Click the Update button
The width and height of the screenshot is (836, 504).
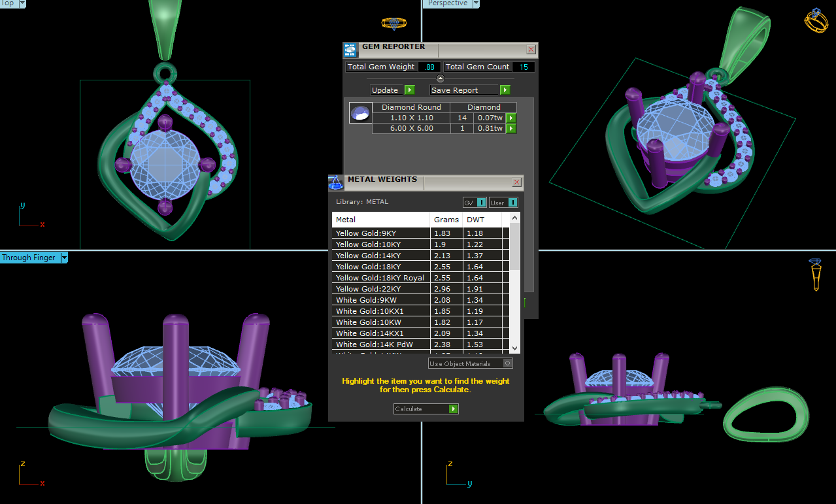(x=392, y=90)
